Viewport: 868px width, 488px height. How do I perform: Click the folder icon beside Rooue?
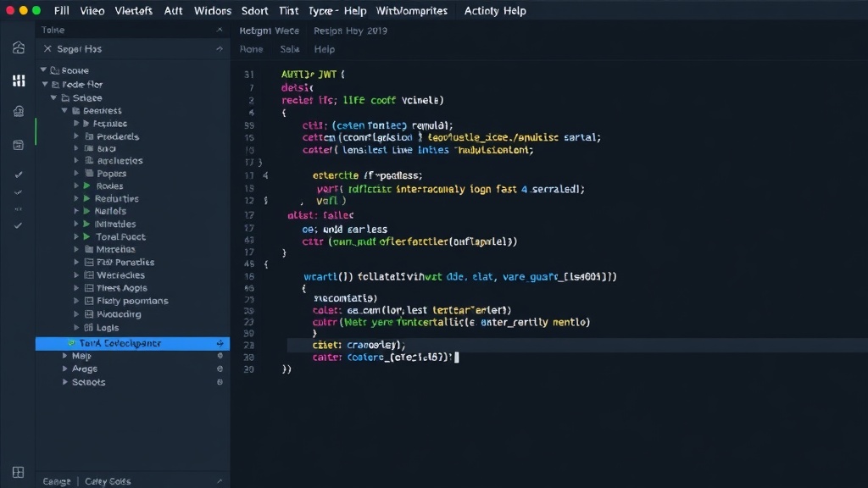coord(55,70)
